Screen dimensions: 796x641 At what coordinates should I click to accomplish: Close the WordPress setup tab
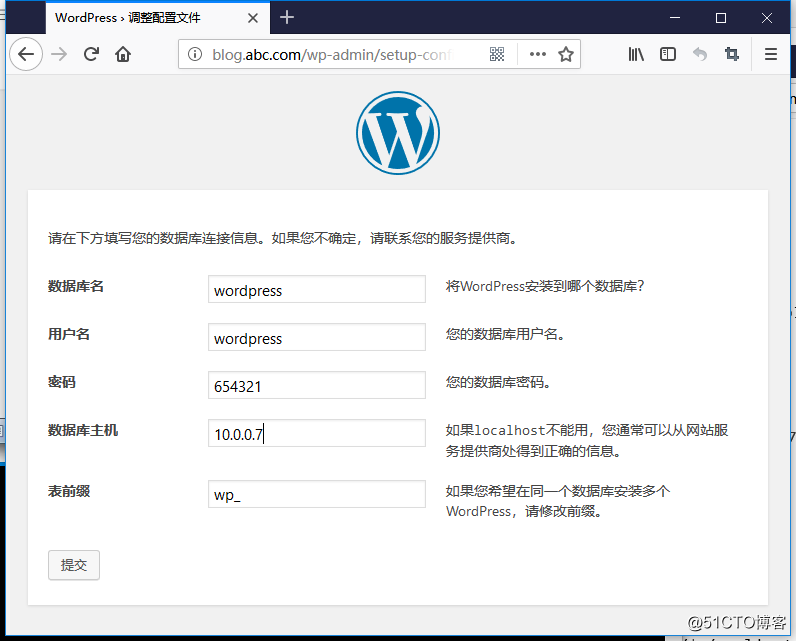pyautogui.click(x=253, y=18)
